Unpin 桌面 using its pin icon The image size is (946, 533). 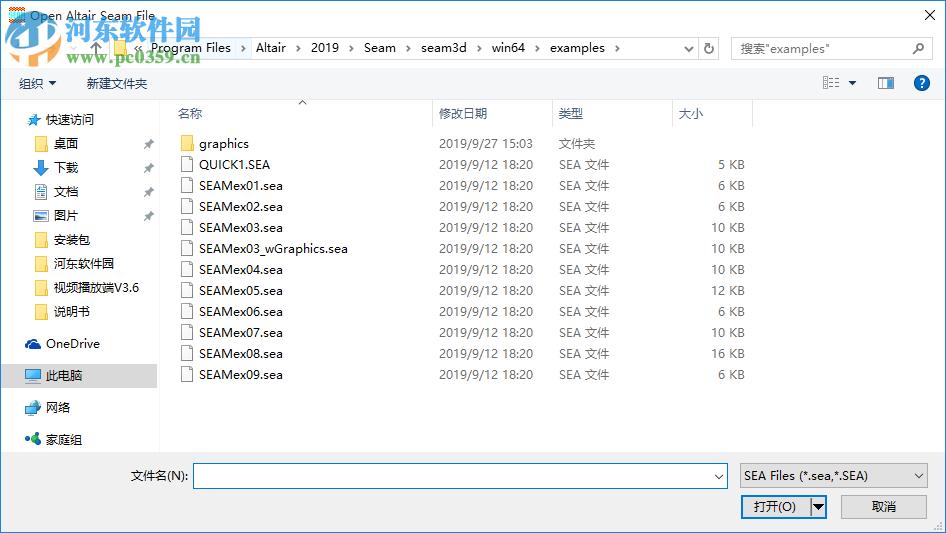pos(148,144)
